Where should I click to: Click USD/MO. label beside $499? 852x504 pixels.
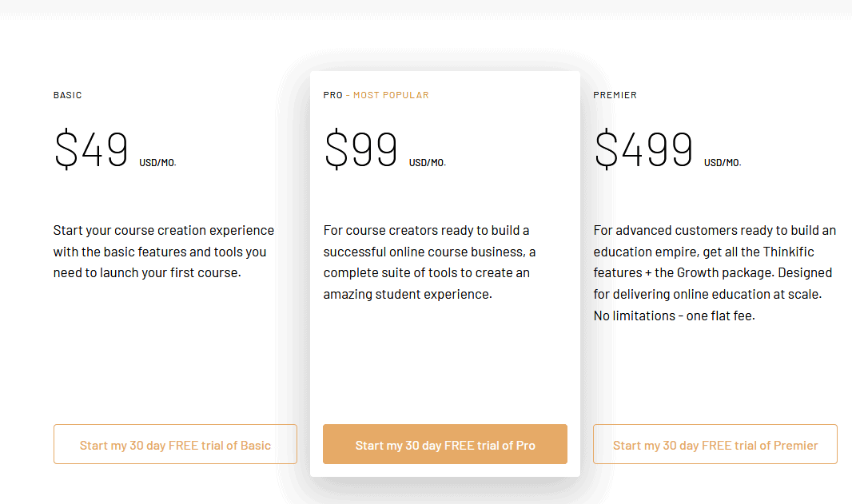pyautogui.click(x=723, y=162)
